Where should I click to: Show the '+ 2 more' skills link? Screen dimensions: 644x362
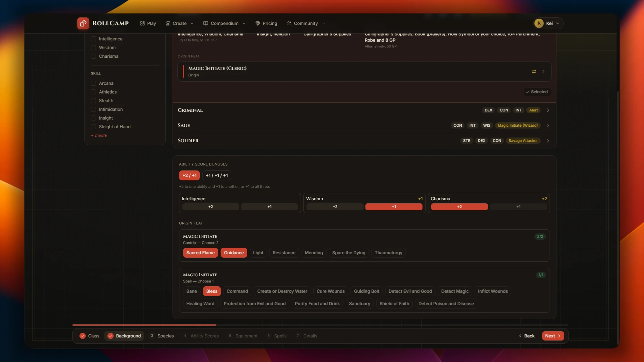(99, 135)
